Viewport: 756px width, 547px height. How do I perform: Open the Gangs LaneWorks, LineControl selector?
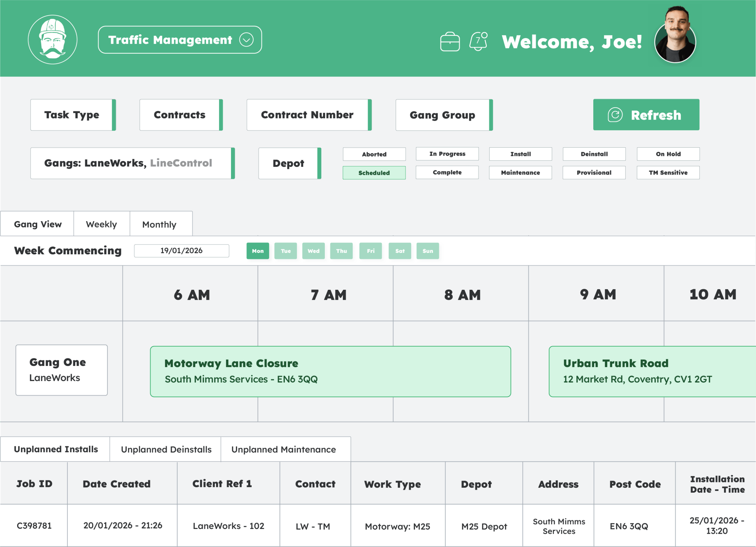(133, 163)
